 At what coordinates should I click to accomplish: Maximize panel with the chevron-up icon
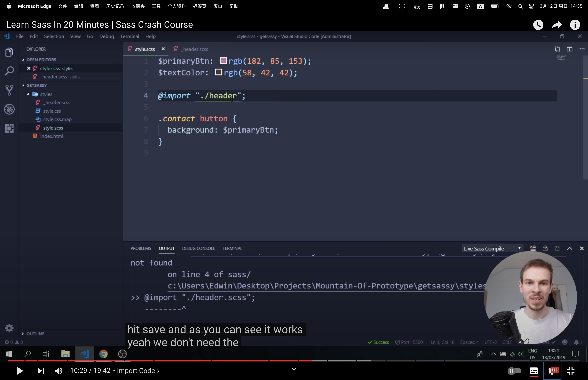(x=569, y=248)
